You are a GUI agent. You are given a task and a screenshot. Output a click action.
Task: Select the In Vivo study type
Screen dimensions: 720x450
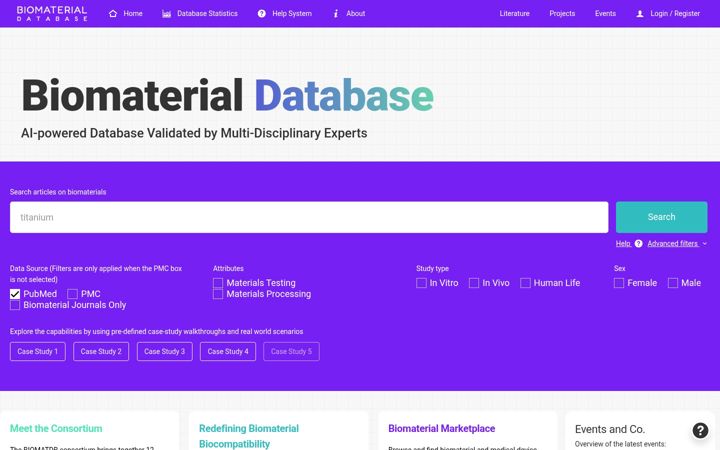pyautogui.click(x=474, y=283)
